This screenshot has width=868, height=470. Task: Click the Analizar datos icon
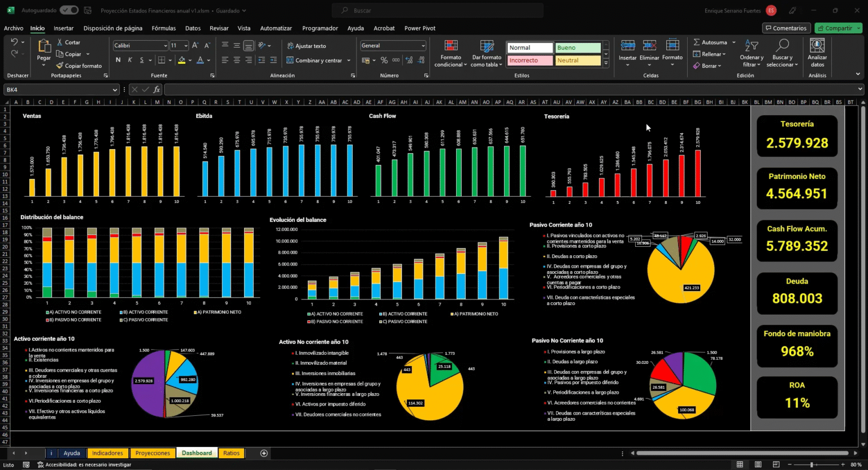click(x=817, y=46)
